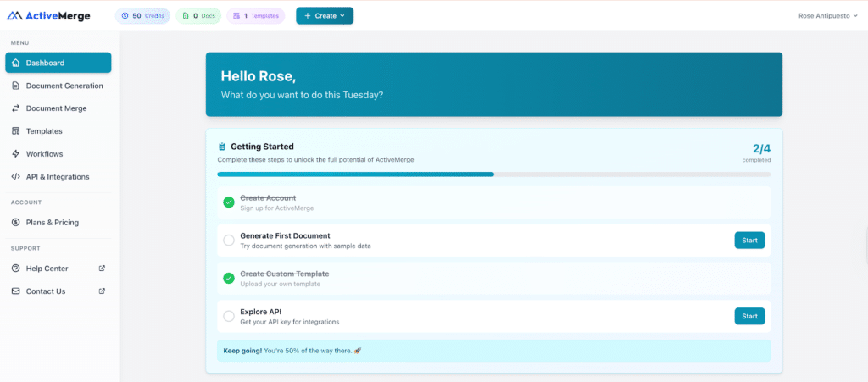Open the 1 Templates badge
Screen dimensions: 868x382
(255, 15)
